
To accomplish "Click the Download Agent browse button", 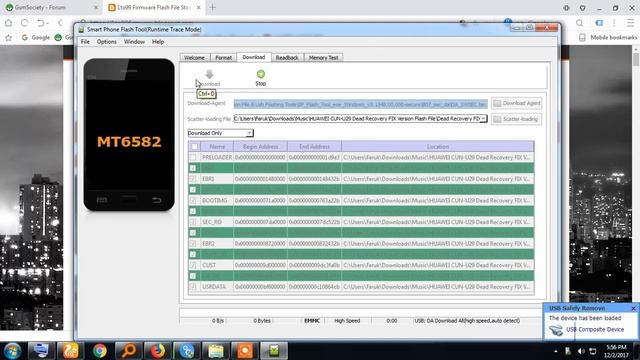I will click(x=516, y=103).
